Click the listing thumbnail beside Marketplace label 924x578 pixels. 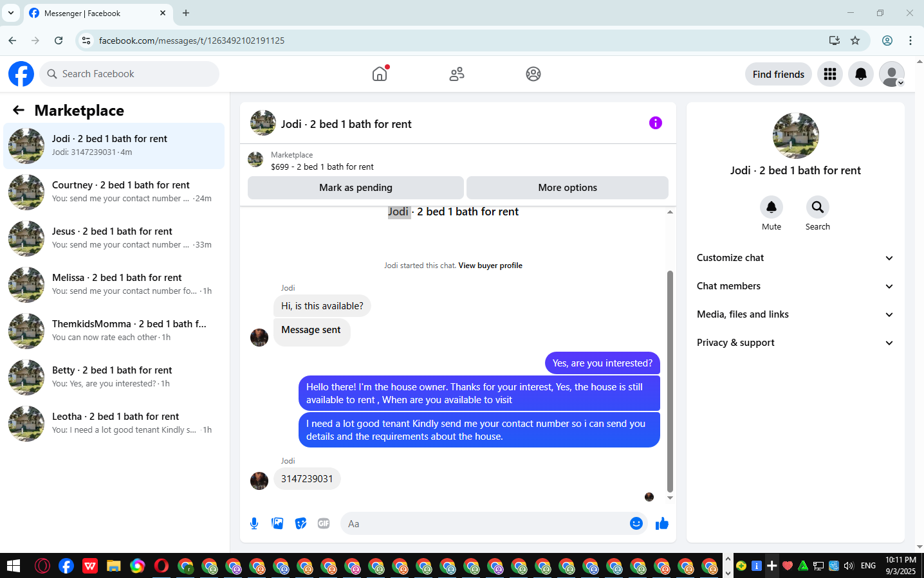(x=255, y=159)
